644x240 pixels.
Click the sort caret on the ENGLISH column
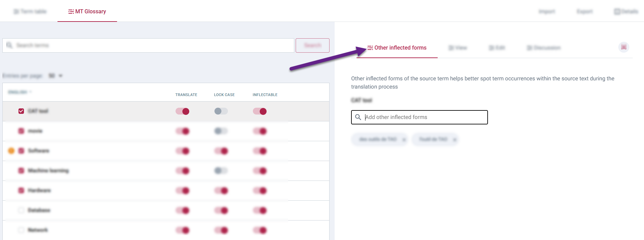(30, 91)
